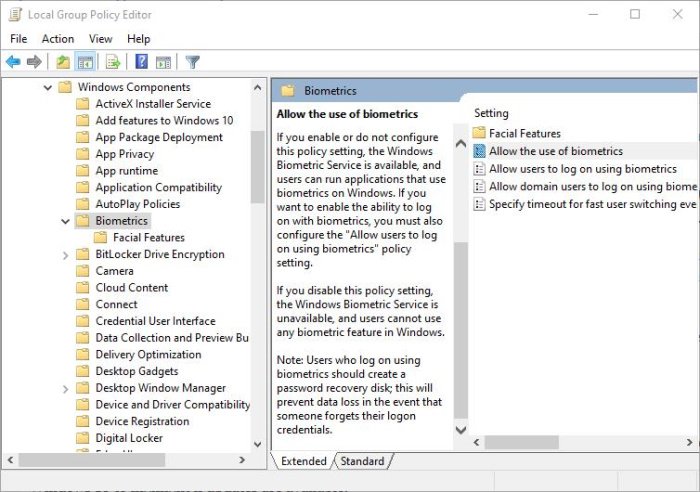Click description pane scroll up arrow
Image resolution: width=700 pixels, height=492 pixels.
pyautogui.click(x=461, y=144)
